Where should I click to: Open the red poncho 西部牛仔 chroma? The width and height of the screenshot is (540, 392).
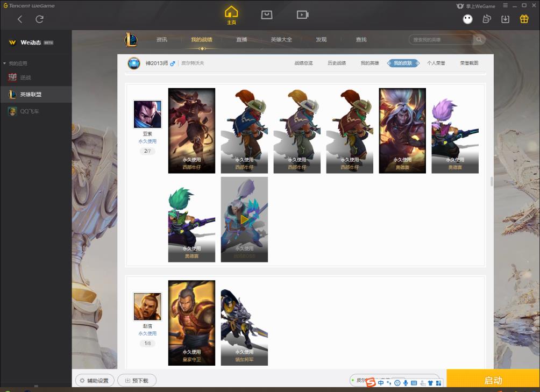pos(350,131)
